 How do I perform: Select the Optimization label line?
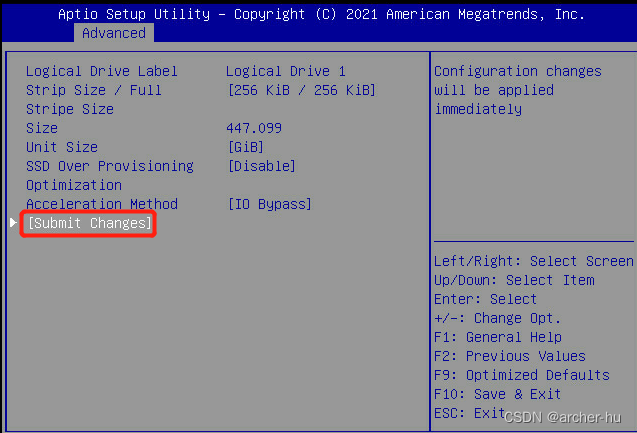pyautogui.click(x=74, y=185)
